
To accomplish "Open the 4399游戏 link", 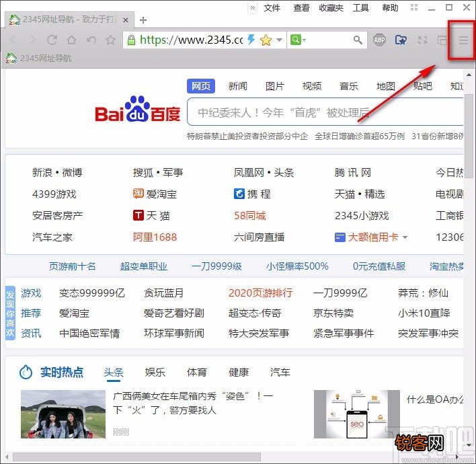I will 54,194.
